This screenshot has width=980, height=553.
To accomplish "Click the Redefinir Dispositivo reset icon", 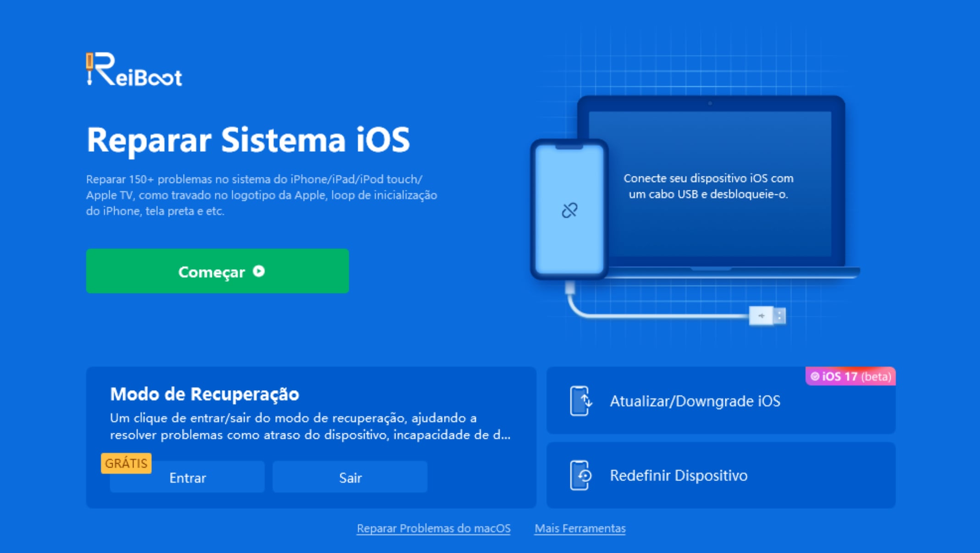I will coord(581,476).
